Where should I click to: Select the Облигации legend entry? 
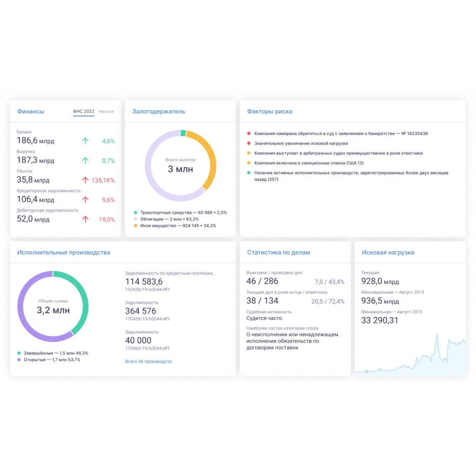click(170, 219)
